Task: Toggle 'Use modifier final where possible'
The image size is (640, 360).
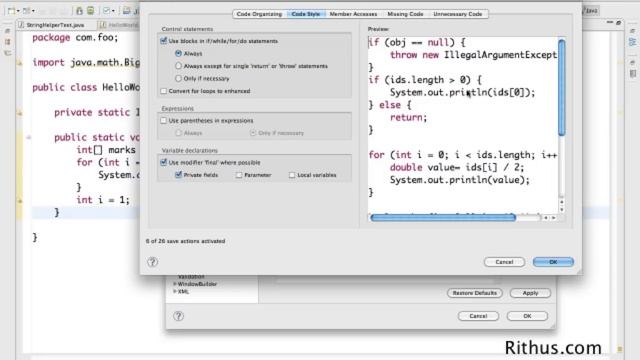Action: click(164, 162)
